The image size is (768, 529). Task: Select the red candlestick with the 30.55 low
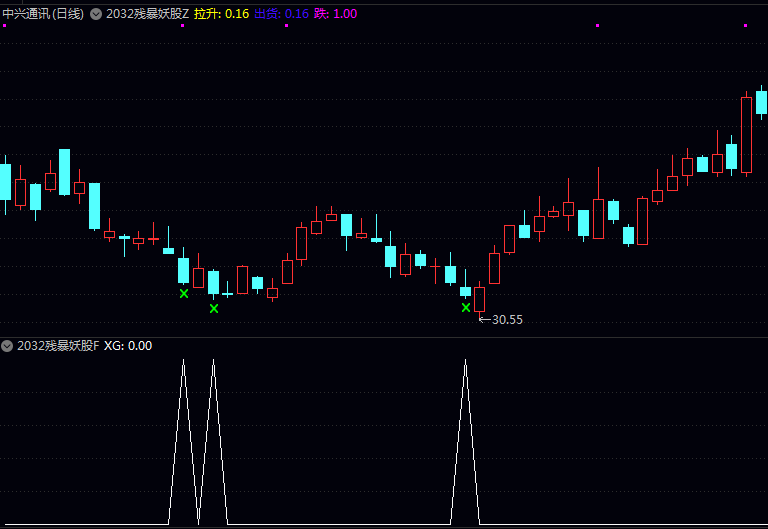coord(480,299)
